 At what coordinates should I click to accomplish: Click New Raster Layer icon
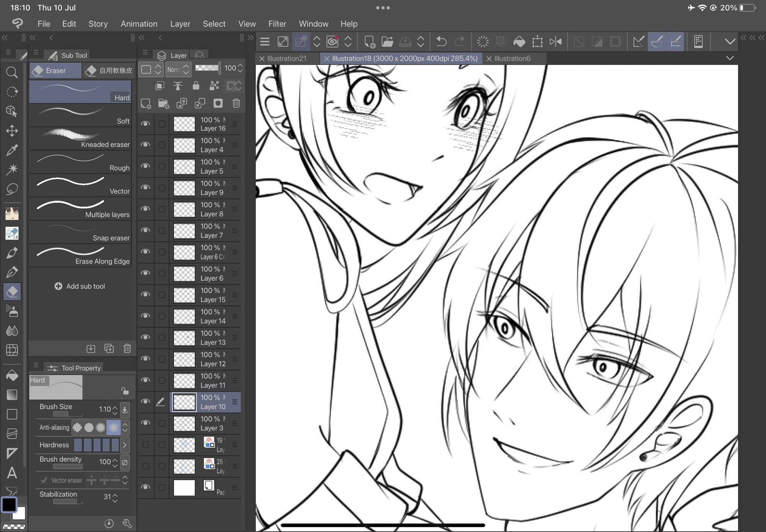[x=146, y=103]
